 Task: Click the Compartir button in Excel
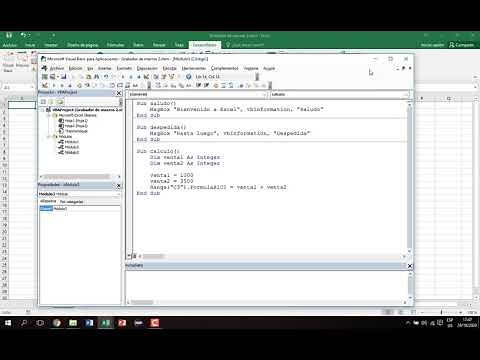461,45
